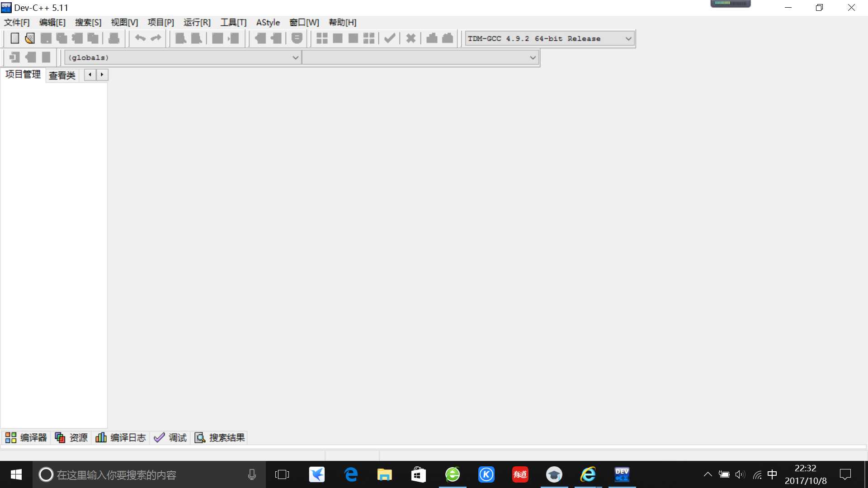Click the Task View taskbar icon
This screenshot has width=868, height=488.
point(282,474)
